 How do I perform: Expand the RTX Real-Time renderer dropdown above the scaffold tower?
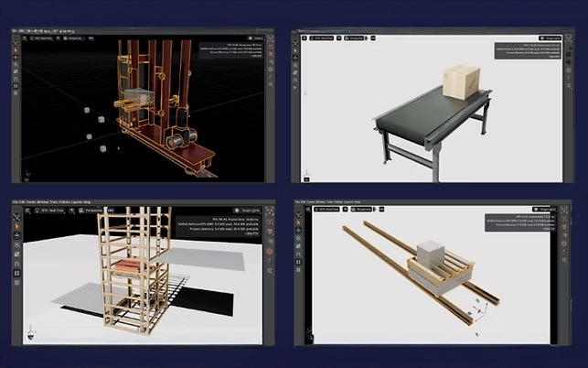pos(48,210)
